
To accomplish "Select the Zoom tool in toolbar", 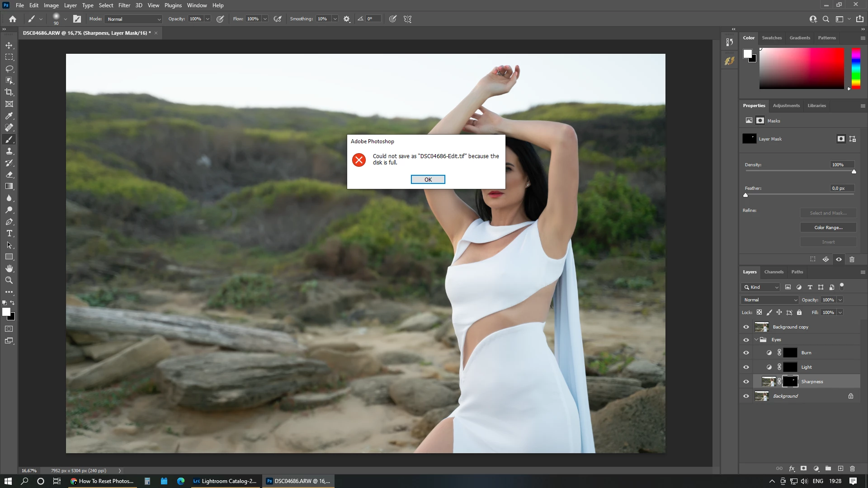I will (9, 281).
